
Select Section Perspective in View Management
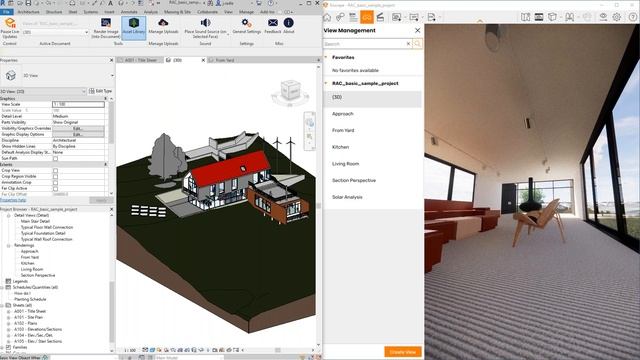click(354, 180)
